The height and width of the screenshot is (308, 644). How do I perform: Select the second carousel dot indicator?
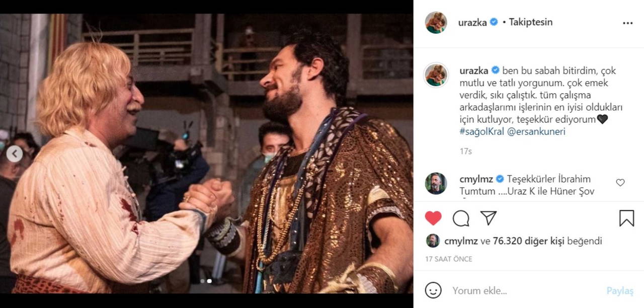(x=209, y=281)
